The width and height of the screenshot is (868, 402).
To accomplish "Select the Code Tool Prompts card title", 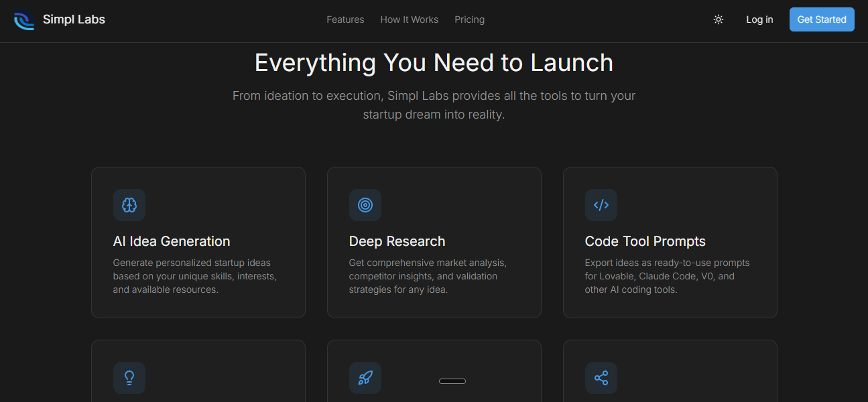I will click(645, 241).
